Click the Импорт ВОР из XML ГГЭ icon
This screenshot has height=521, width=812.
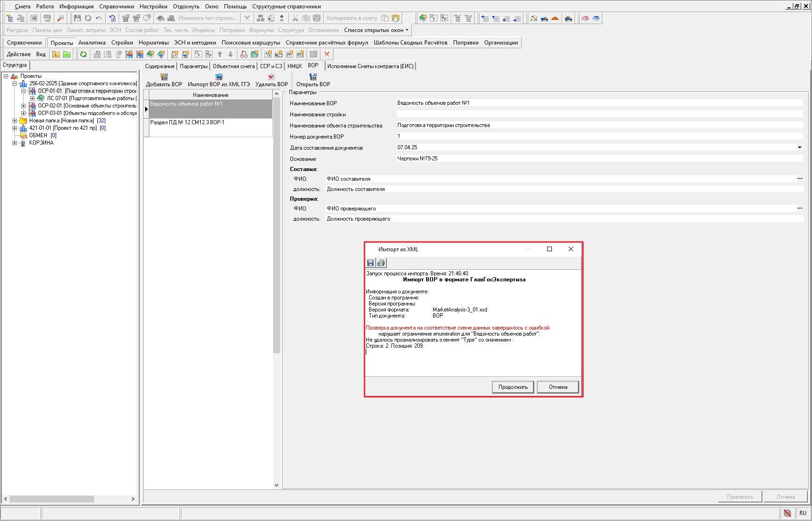coord(219,77)
